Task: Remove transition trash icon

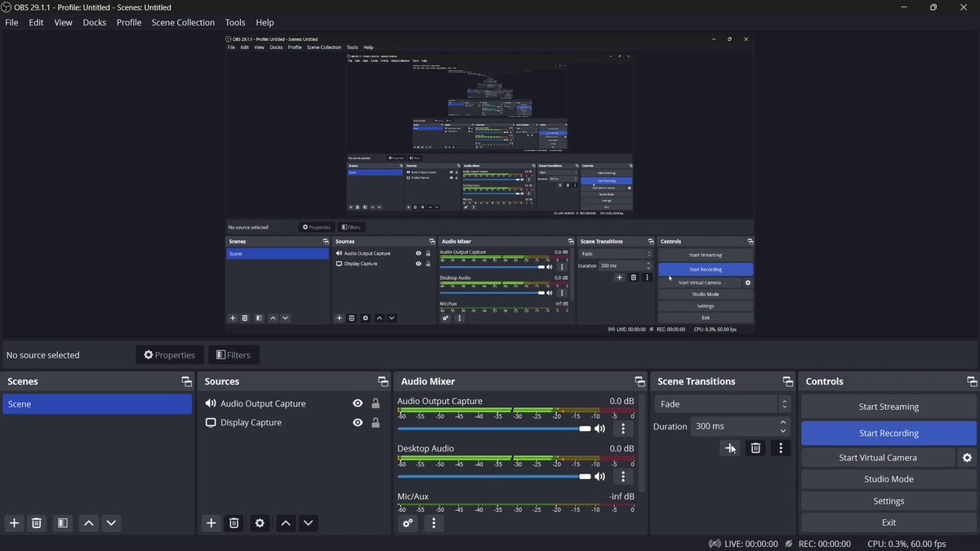Action: click(x=755, y=447)
